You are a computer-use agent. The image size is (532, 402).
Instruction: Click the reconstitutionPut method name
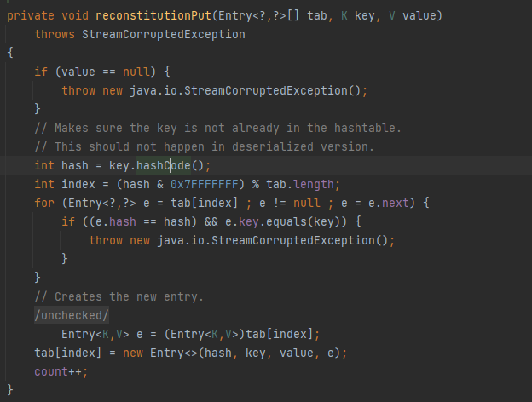[147, 16]
